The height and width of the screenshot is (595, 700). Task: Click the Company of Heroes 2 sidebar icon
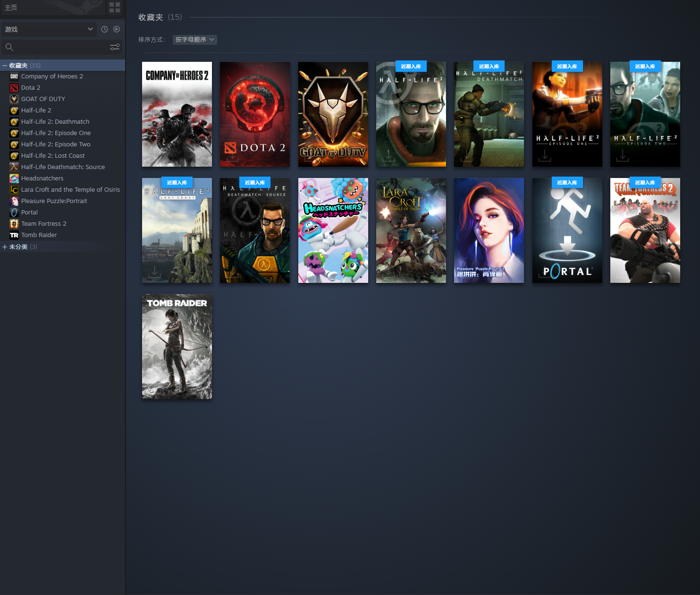pyautogui.click(x=14, y=76)
